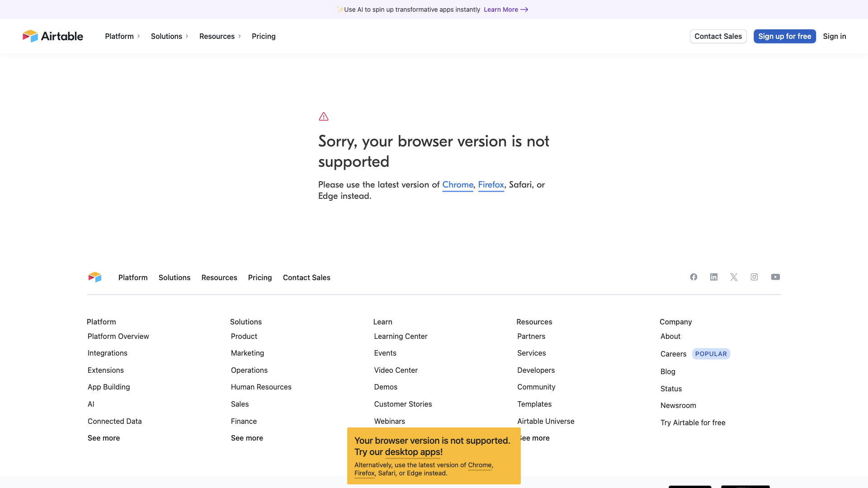Viewport: 868px width, 488px height.
Task: Open Sales link under Solutions
Action: click(240, 404)
